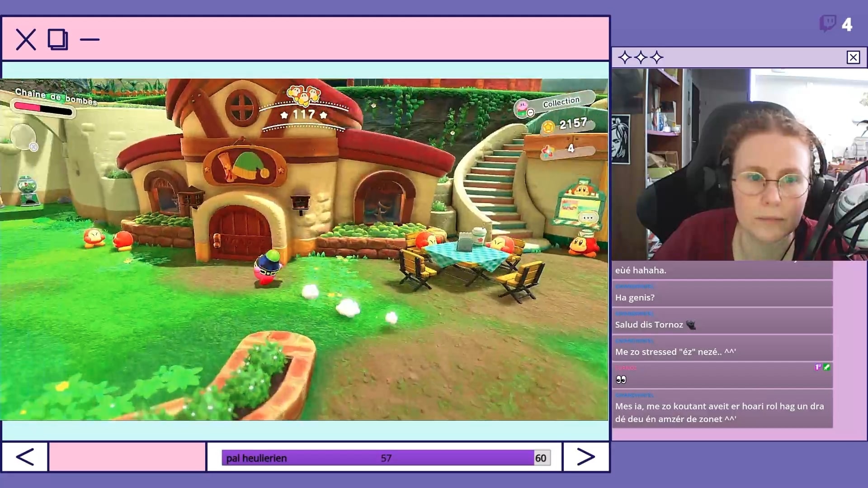Screen dimensions: 868x488
Task: Click the 2157 coin counter
Action: (573, 123)
